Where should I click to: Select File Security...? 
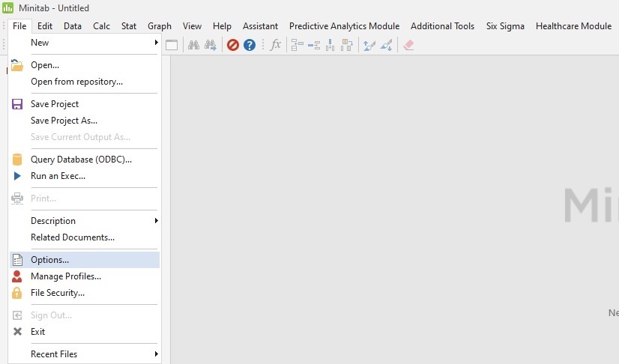(x=84, y=293)
